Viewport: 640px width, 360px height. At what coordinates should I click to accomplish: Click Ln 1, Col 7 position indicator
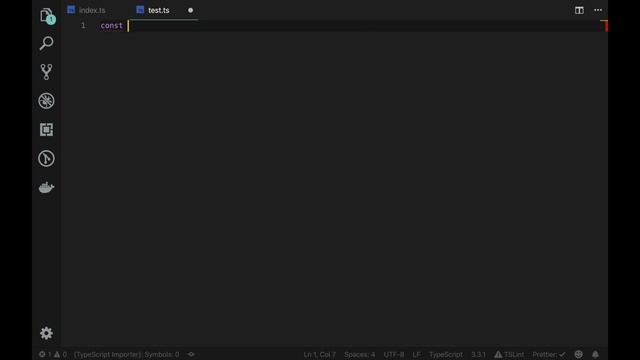point(320,354)
